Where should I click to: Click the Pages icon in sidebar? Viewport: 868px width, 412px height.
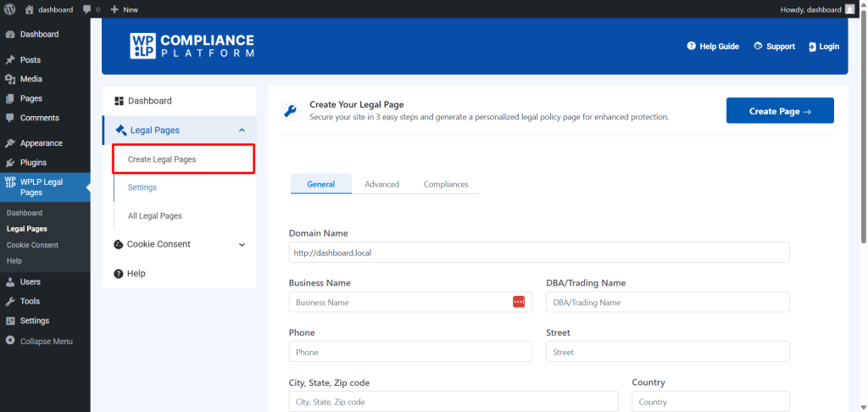10,98
